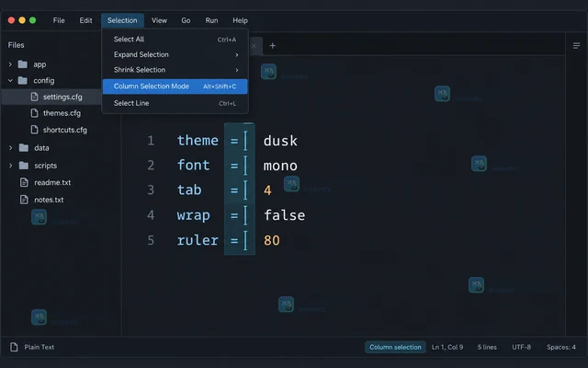Click the macOS green zoom button
588x368 pixels.
click(x=33, y=20)
